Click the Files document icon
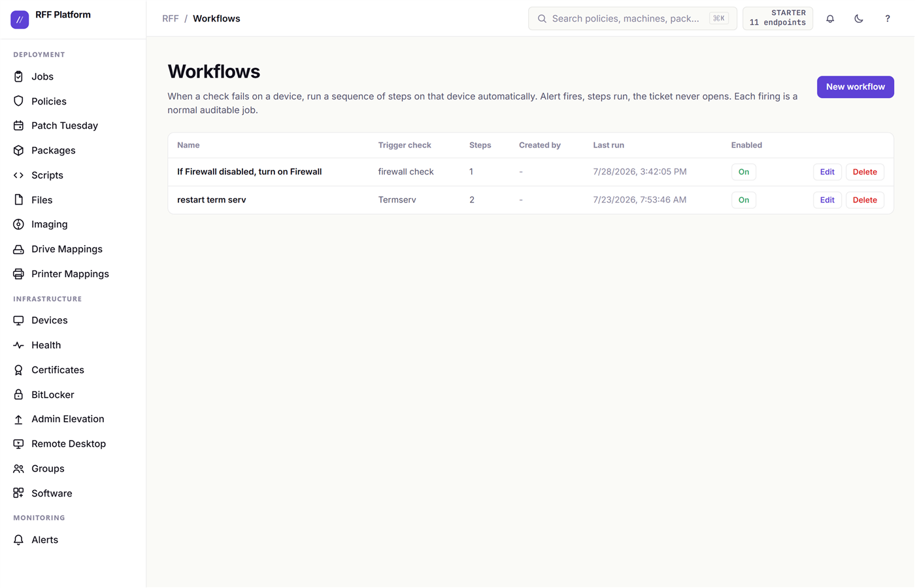This screenshot has height=588, width=915. 18,200
